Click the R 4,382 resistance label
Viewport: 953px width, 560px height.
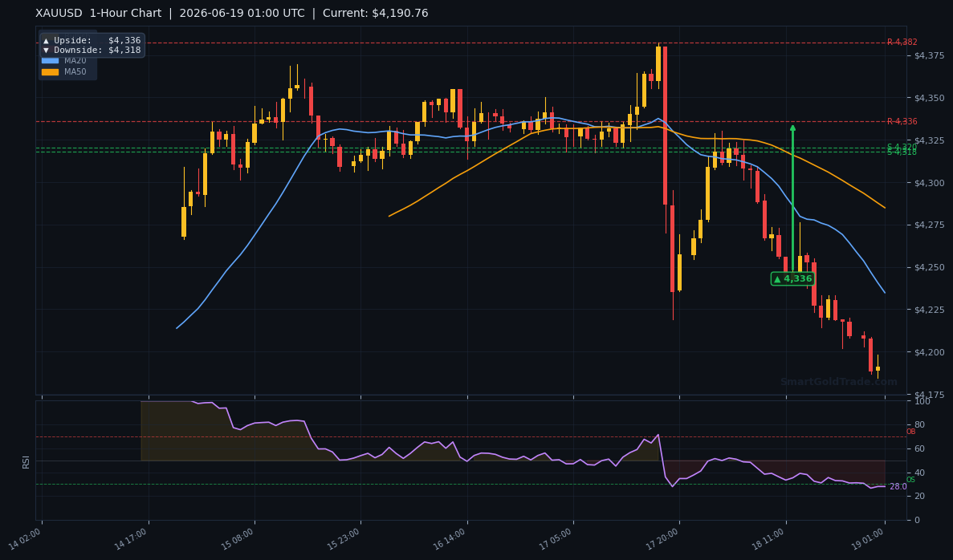point(902,42)
